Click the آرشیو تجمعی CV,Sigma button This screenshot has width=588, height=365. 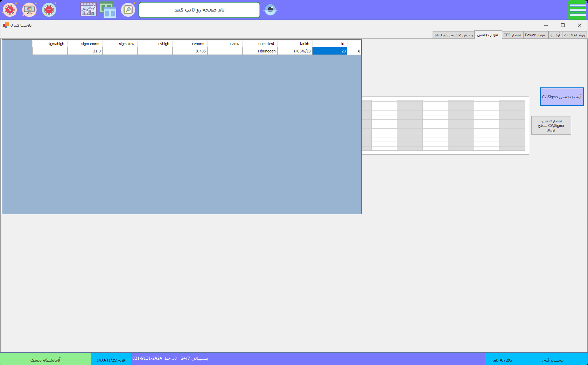click(562, 97)
